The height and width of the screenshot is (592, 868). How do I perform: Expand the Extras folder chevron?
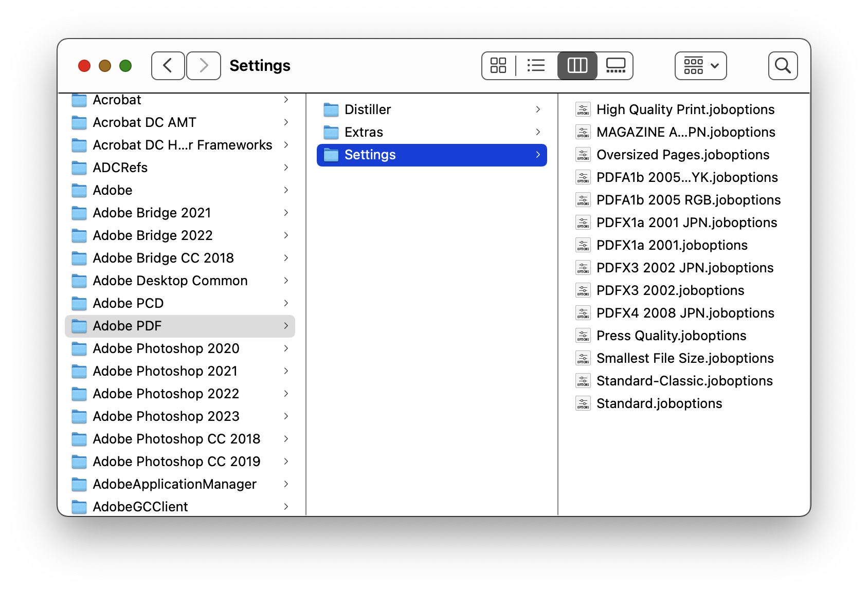[x=538, y=132]
